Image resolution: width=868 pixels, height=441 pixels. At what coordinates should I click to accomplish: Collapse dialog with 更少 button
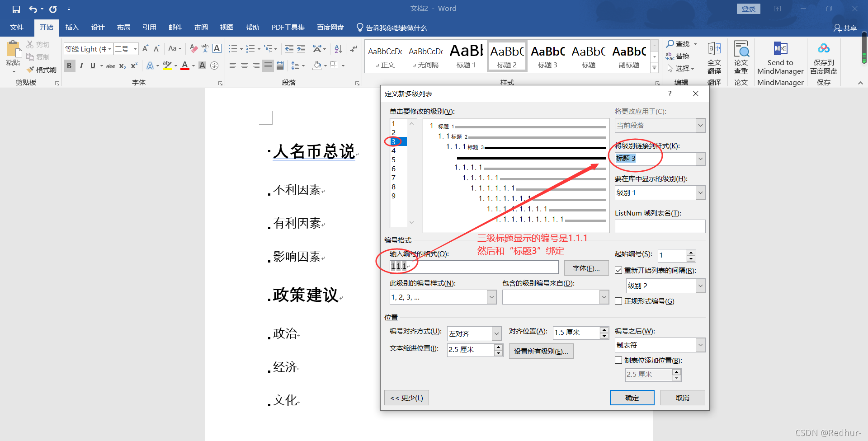tap(406, 398)
